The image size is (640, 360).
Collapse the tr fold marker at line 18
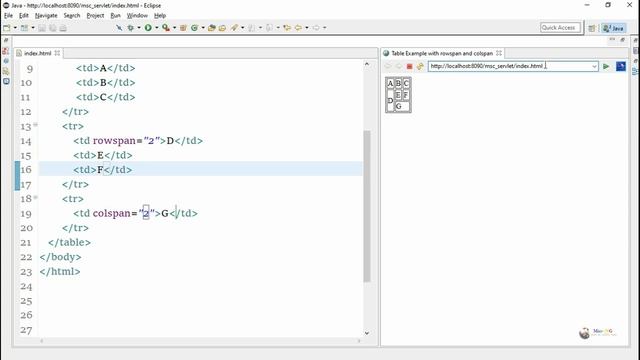(36, 197)
